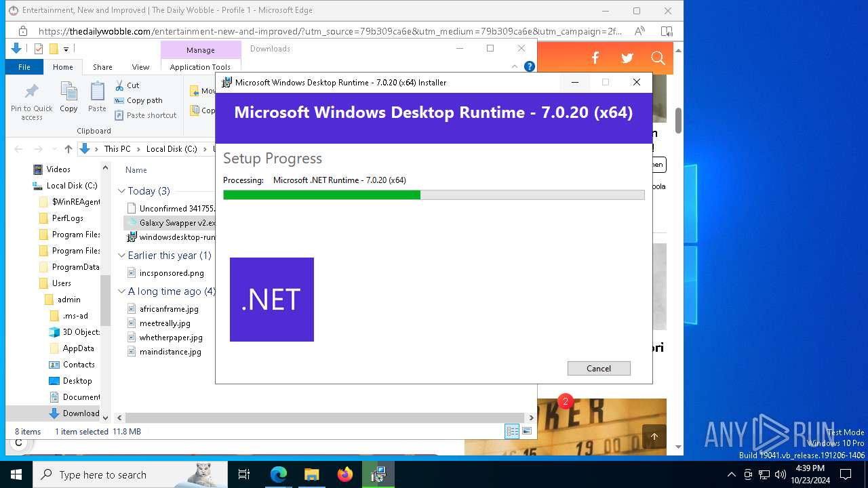
Task: Open the File menu in Explorer
Action: [24, 67]
